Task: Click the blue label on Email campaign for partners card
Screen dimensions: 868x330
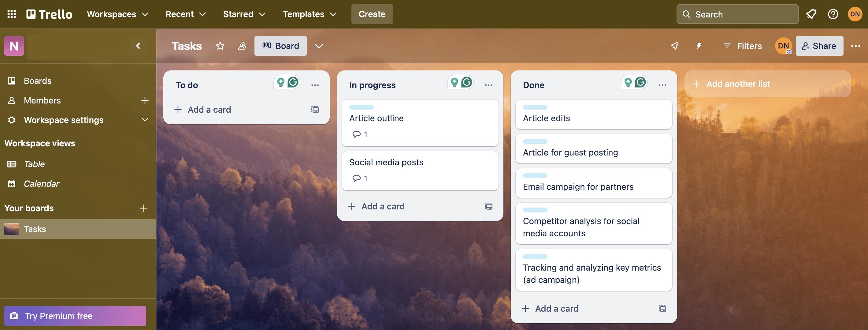Action: [x=535, y=176]
